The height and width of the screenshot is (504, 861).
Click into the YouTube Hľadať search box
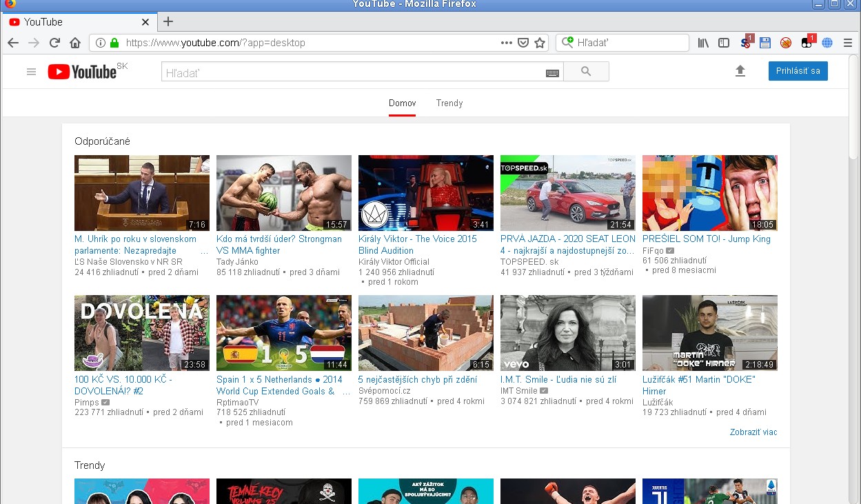point(363,72)
